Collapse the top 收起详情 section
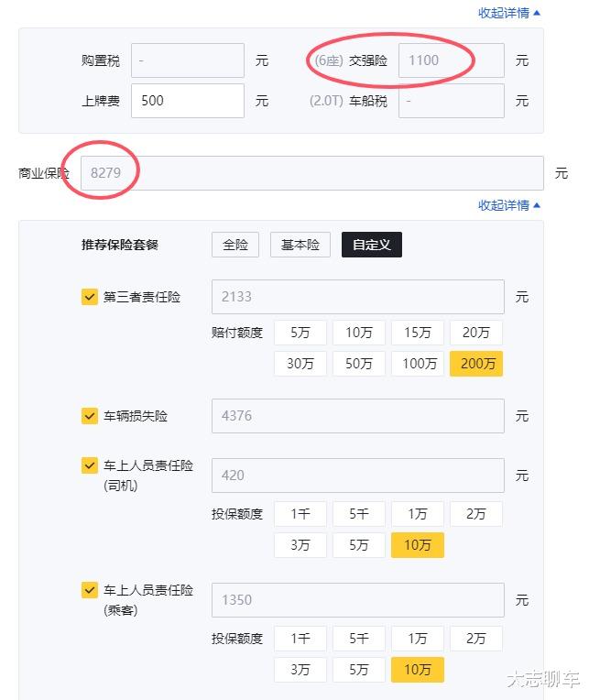 [509, 13]
